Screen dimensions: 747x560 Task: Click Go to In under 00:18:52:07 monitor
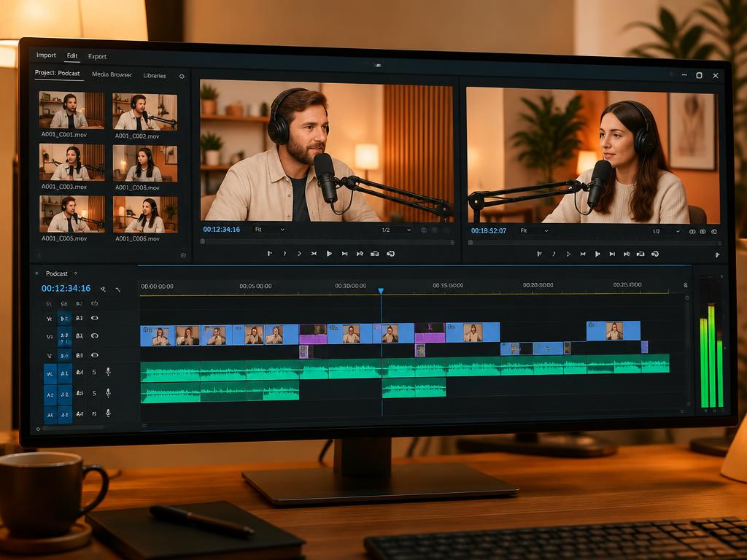(568, 254)
